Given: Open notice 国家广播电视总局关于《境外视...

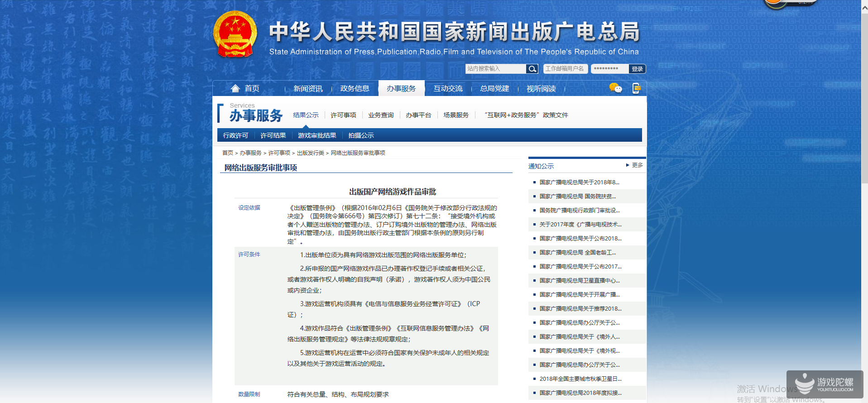Looking at the screenshot, I should pyautogui.click(x=580, y=351).
